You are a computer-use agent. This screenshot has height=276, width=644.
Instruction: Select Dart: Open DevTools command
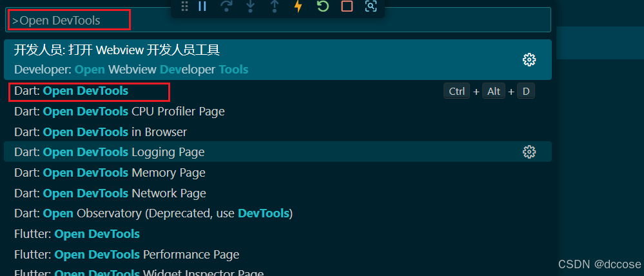click(278, 91)
